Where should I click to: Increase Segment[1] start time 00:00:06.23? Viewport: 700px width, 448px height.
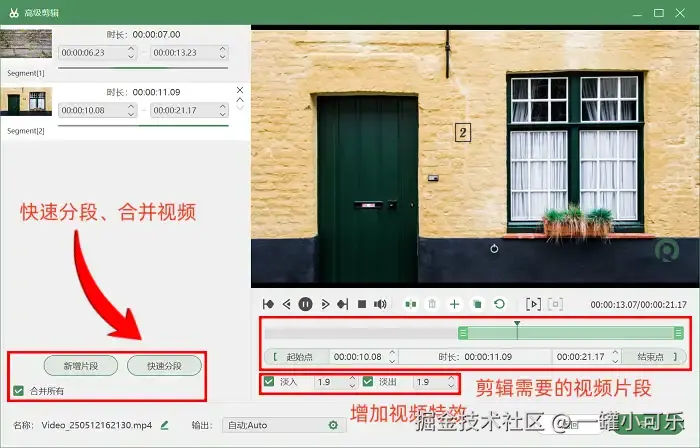tap(131, 49)
